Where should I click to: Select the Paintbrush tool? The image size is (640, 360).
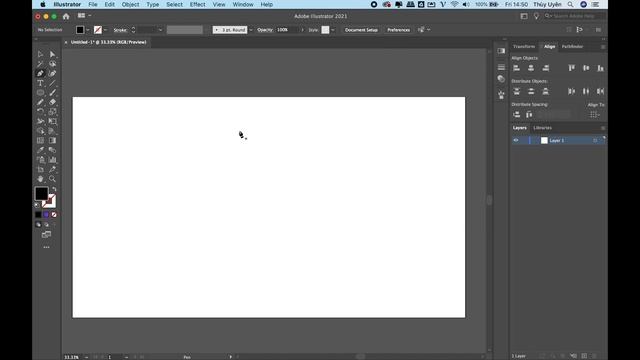52,93
